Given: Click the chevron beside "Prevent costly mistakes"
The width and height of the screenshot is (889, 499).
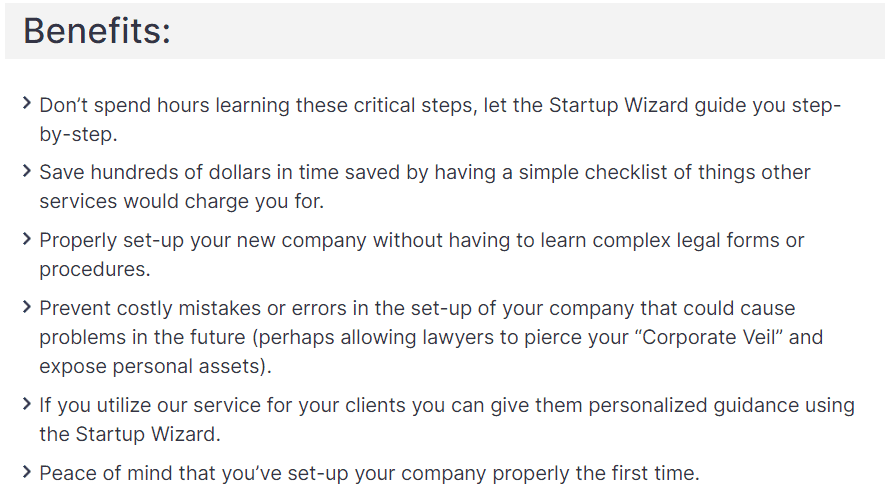Looking at the screenshot, I should coord(27,307).
